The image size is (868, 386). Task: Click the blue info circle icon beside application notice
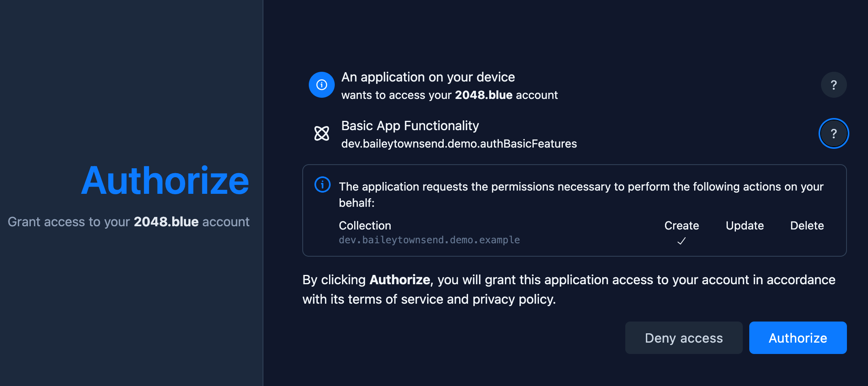point(321,85)
